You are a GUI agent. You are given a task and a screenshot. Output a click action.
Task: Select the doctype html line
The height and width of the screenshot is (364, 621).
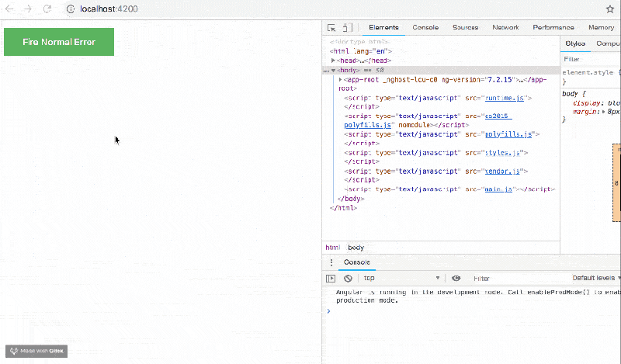pos(359,42)
